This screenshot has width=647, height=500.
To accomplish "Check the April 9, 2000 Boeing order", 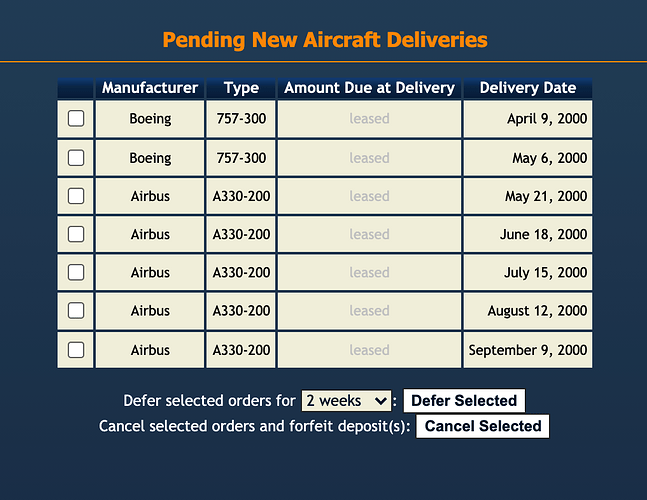I will [76, 119].
